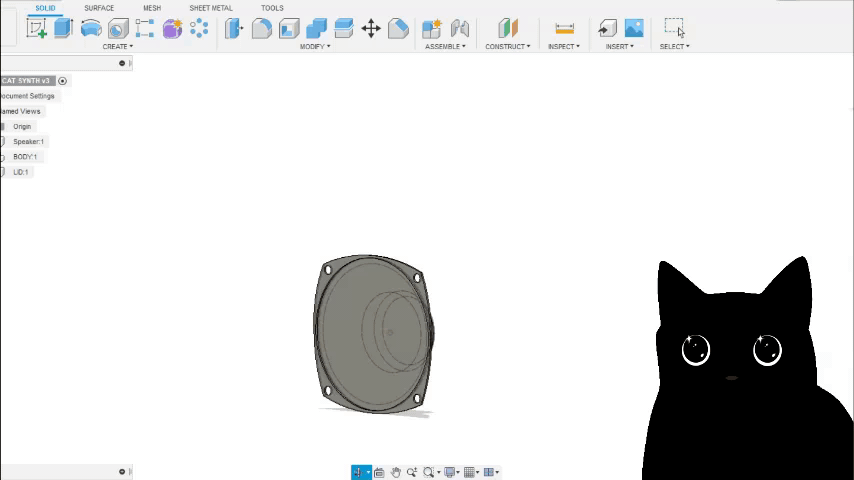This screenshot has width=854, height=480.
Task: Select the Press Pull tool
Action: pos(234,28)
